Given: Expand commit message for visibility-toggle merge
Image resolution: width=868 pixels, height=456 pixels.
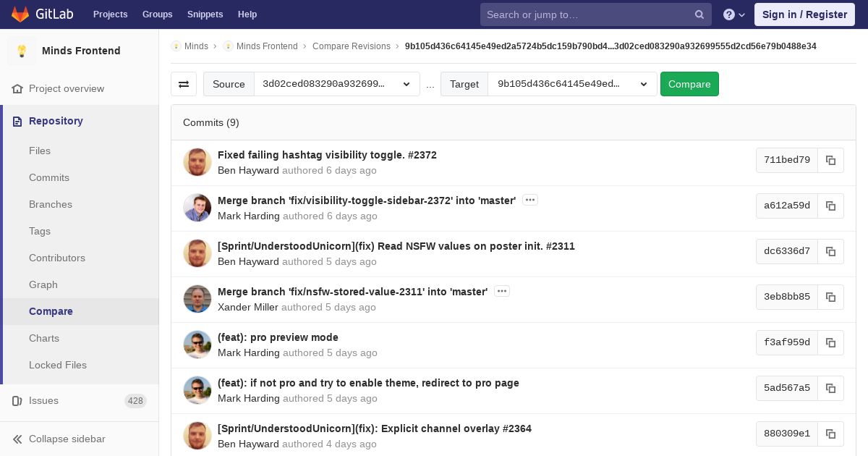Looking at the screenshot, I should pos(530,200).
